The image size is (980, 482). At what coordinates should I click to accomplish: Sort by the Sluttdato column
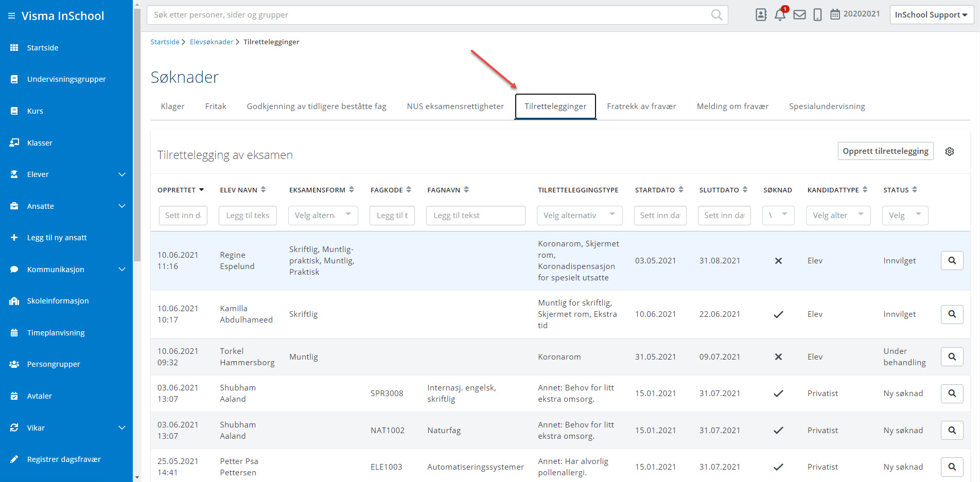[x=723, y=190]
